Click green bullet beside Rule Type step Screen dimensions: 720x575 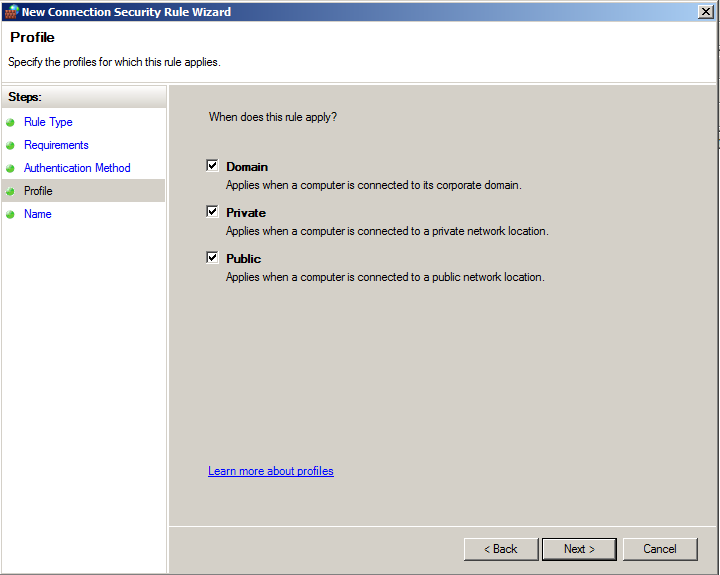(11, 122)
